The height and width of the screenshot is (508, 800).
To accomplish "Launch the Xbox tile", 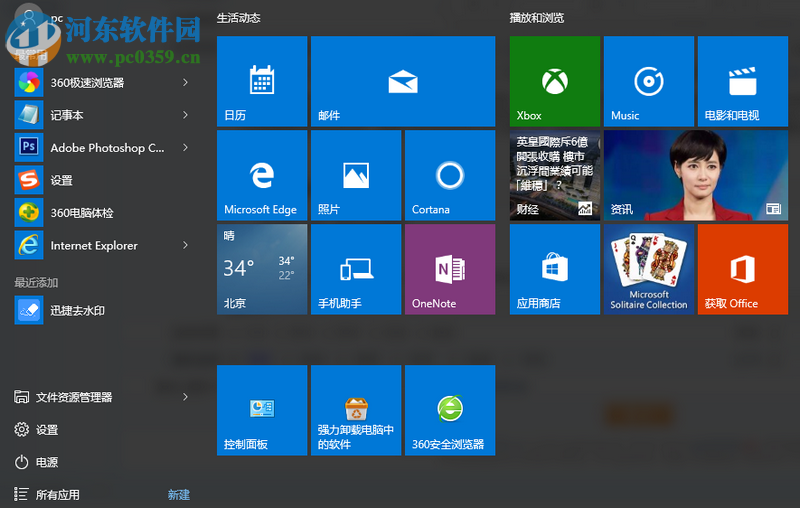I will point(554,82).
